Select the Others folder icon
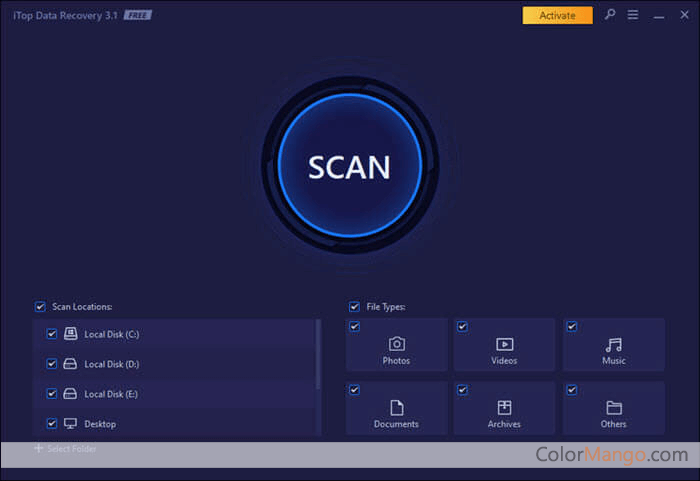The width and height of the screenshot is (700, 481). coord(613,407)
